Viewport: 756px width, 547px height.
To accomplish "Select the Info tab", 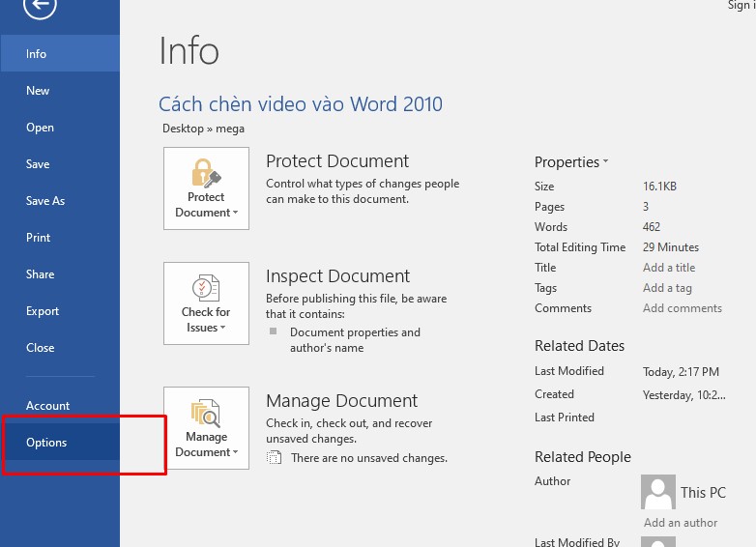I will click(x=60, y=53).
